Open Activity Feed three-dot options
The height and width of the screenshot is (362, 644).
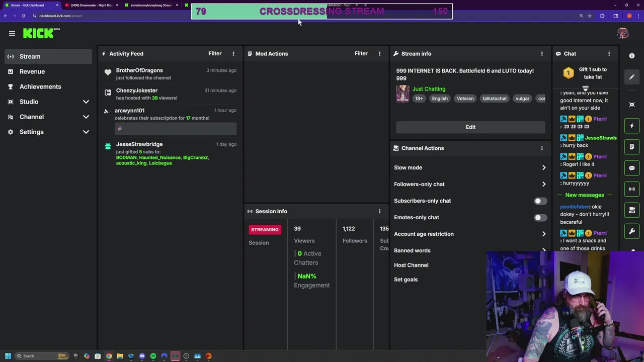pyautogui.click(x=233, y=53)
